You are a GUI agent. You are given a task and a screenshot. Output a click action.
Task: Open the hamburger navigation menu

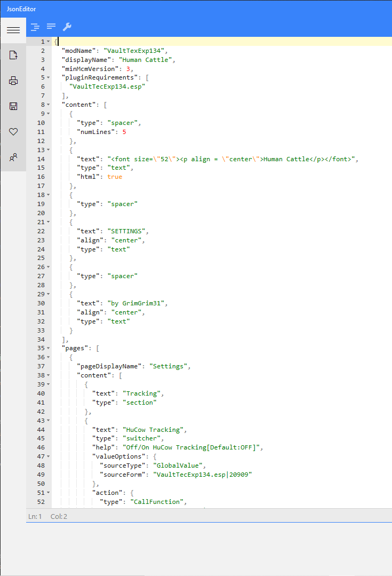pyautogui.click(x=13, y=30)
